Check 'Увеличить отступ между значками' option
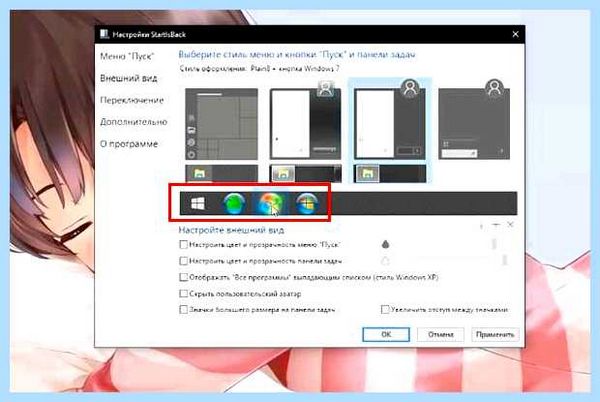This screenshot has width=600, height=402. coord(385,309)
